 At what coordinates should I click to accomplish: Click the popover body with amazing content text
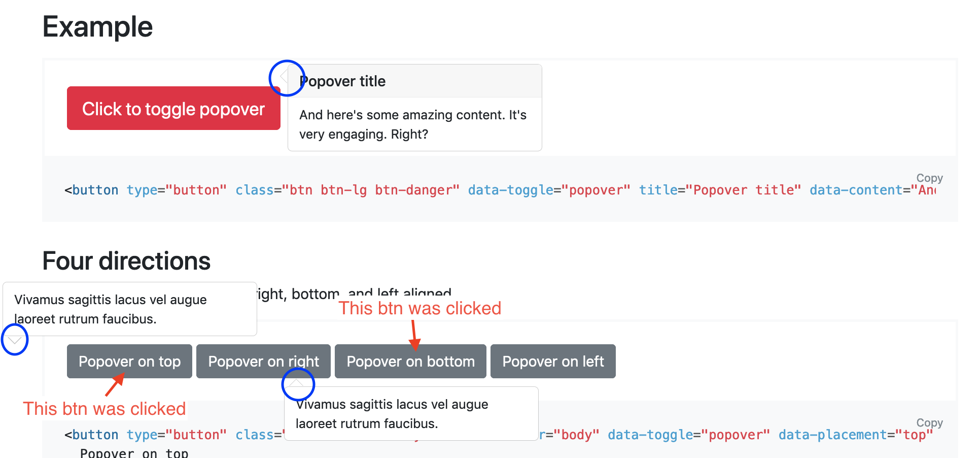pyautogui.click(x=412, y=124)
